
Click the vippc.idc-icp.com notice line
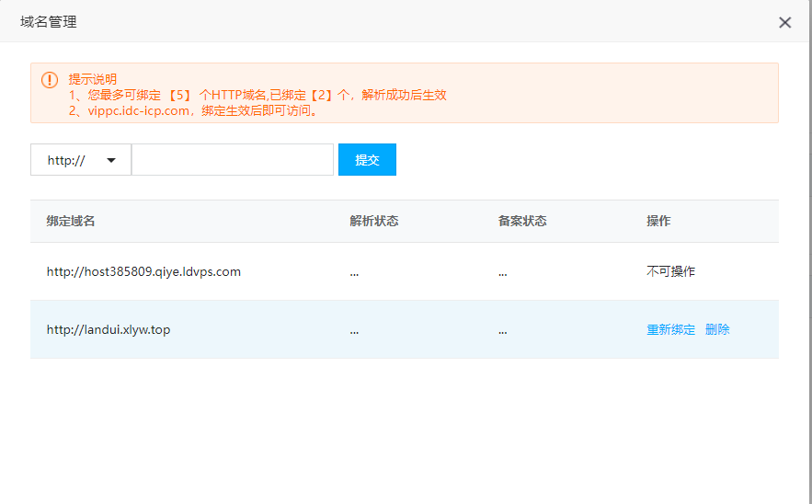(193, 110)
